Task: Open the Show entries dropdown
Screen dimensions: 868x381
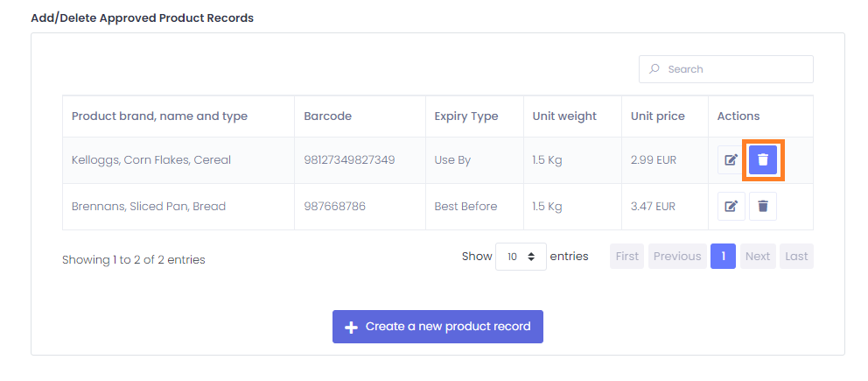Action: [521, 257]
